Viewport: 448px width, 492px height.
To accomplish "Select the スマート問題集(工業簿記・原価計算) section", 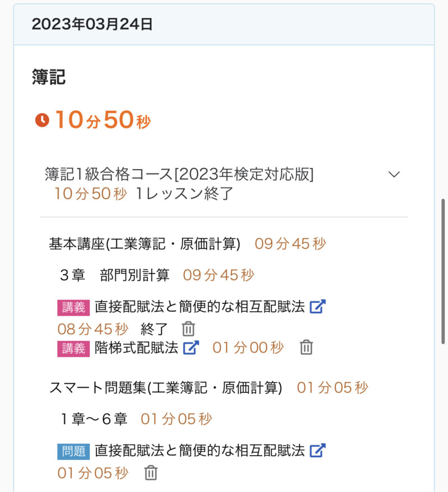I will coord(166,387).
